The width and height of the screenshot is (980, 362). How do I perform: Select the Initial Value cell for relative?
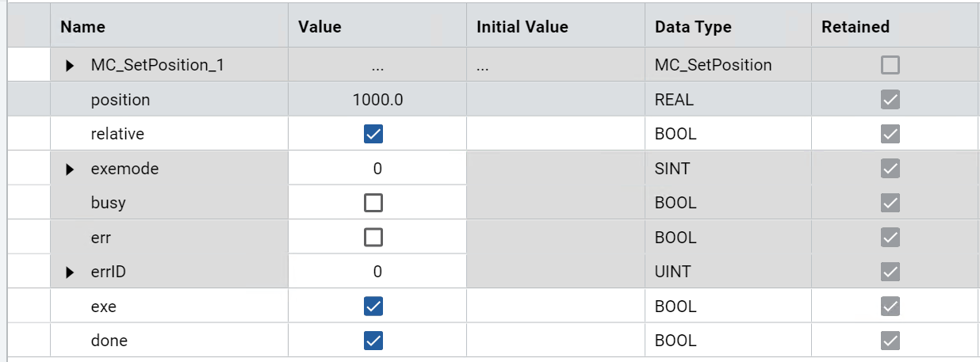click(555, 134)
